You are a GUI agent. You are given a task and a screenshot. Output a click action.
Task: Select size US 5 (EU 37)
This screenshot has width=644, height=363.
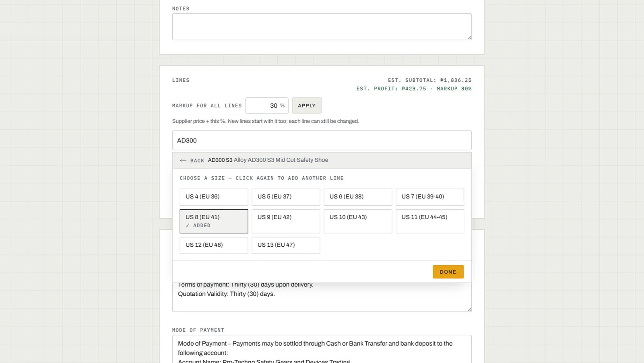click(286, 197)
